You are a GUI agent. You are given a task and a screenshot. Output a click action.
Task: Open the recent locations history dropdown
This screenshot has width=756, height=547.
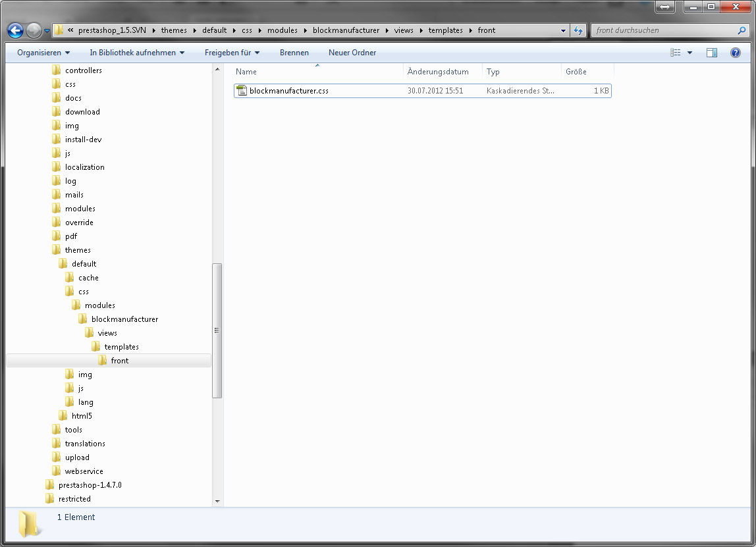click(x=47, y=31)
